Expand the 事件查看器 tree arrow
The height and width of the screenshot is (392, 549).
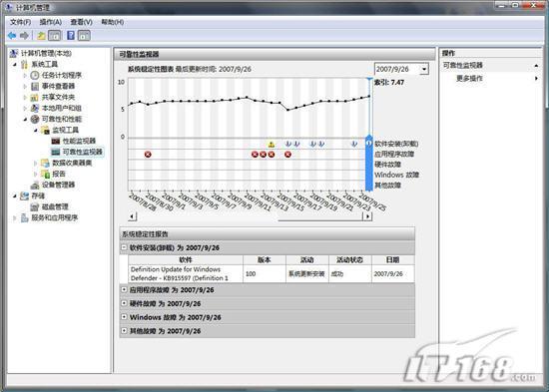click(x=25, y=86)
